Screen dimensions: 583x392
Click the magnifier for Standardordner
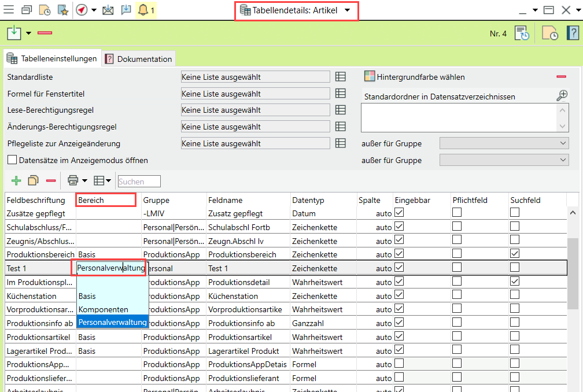(x=562, y=96)
